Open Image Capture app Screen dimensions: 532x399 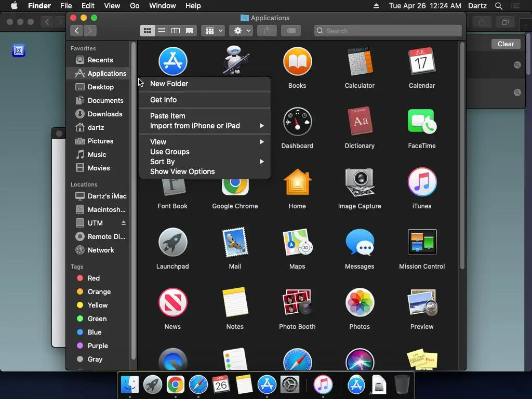360,182
